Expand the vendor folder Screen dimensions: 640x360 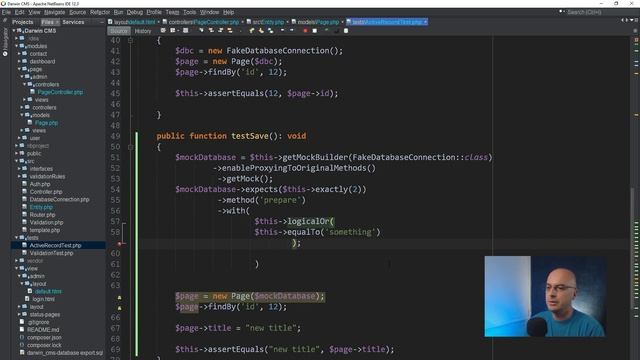(x=17, y=261)
